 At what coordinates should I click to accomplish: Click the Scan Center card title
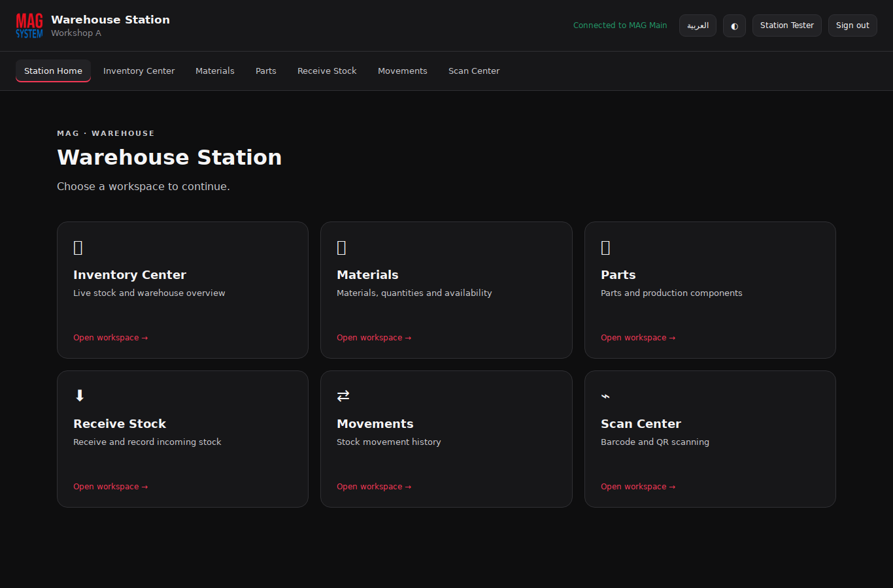641,424
